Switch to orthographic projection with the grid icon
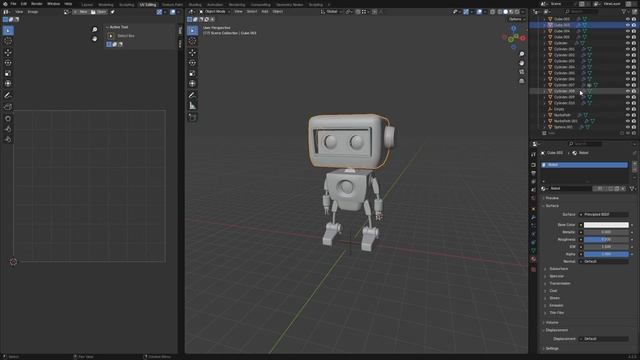 tap(522, 81)
